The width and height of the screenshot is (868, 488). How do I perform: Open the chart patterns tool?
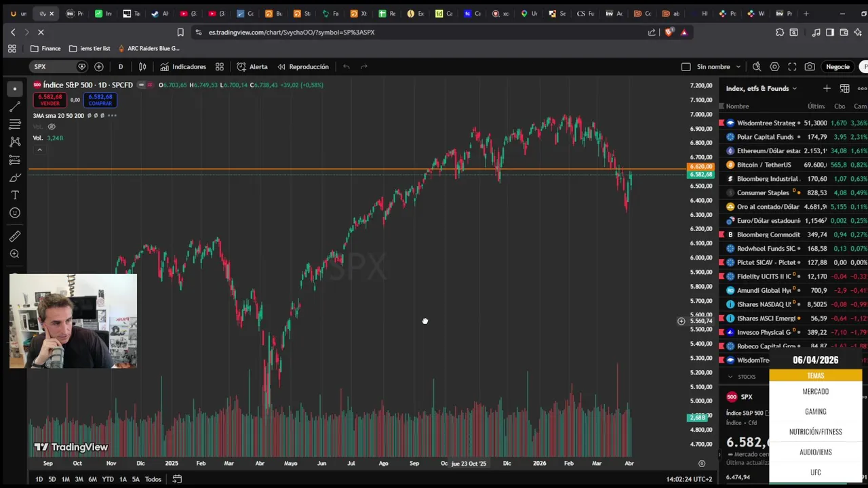pos(14,142)
